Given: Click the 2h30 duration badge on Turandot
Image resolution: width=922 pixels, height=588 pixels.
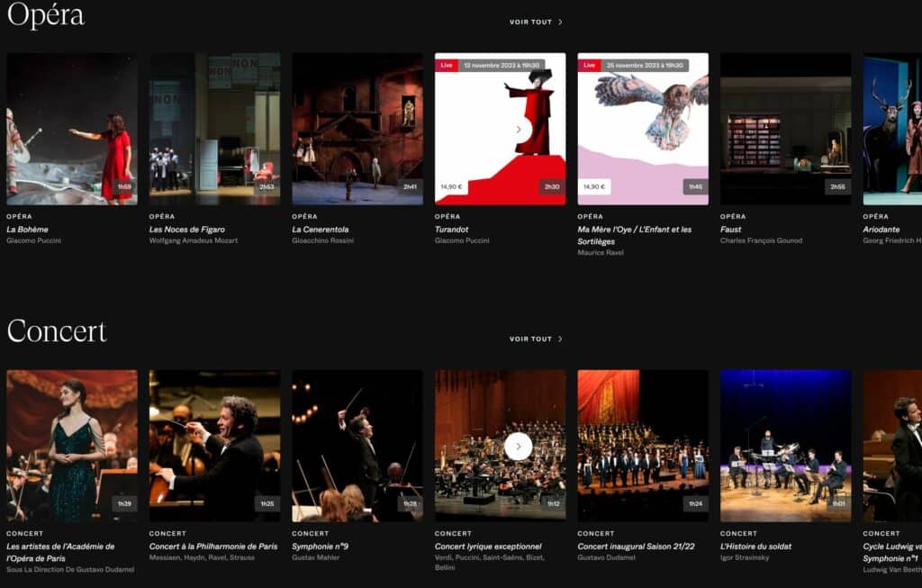Looking at the screenshot, I should coord(552,187).
